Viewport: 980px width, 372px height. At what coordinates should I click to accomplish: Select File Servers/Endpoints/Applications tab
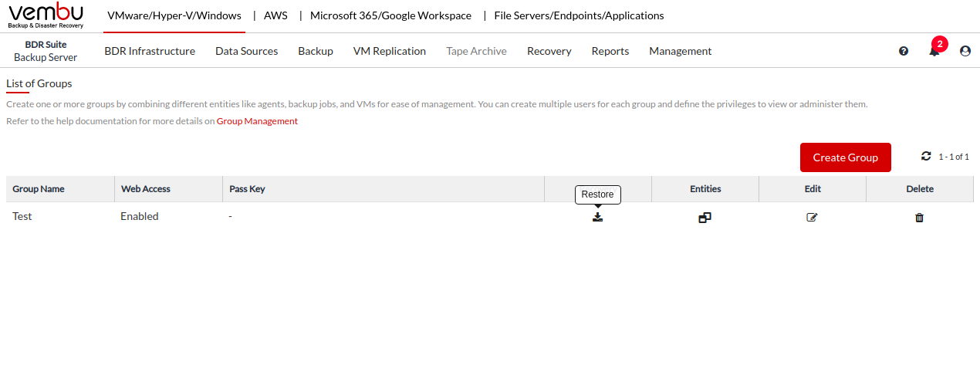coord(579,15)
